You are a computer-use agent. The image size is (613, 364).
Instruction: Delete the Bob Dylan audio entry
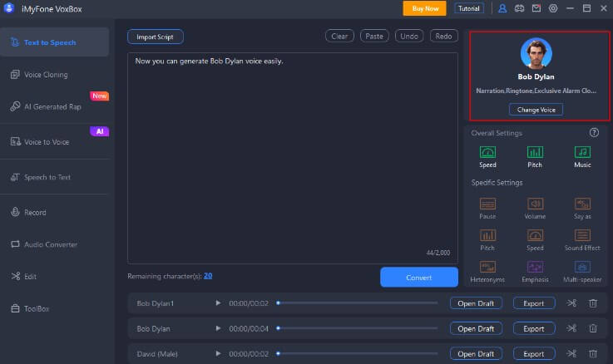click(593, 328)
